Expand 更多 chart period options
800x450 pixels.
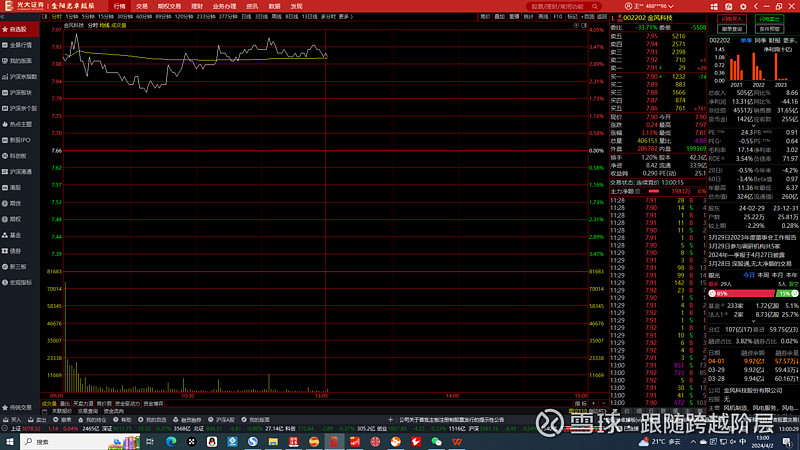(x=345, y=17)
